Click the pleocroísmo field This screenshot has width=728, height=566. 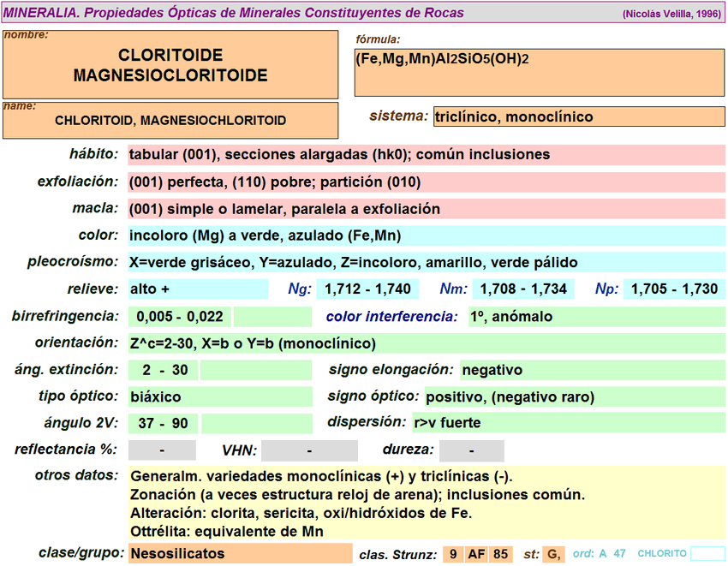426,263
